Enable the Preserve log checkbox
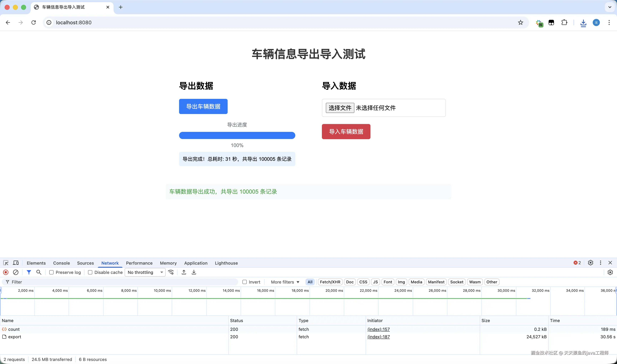This screenshot has width=617, height=364. point(52,272)
